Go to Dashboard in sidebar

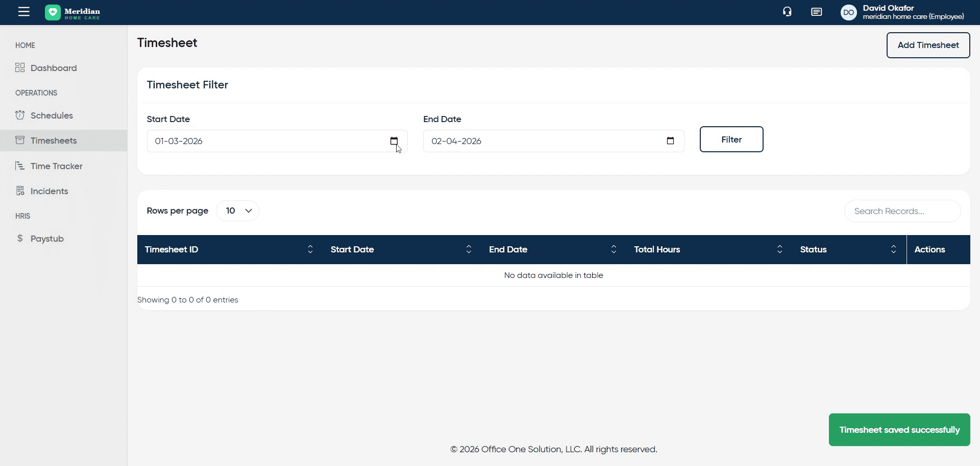pyautogui.click(x=54, y=68)
